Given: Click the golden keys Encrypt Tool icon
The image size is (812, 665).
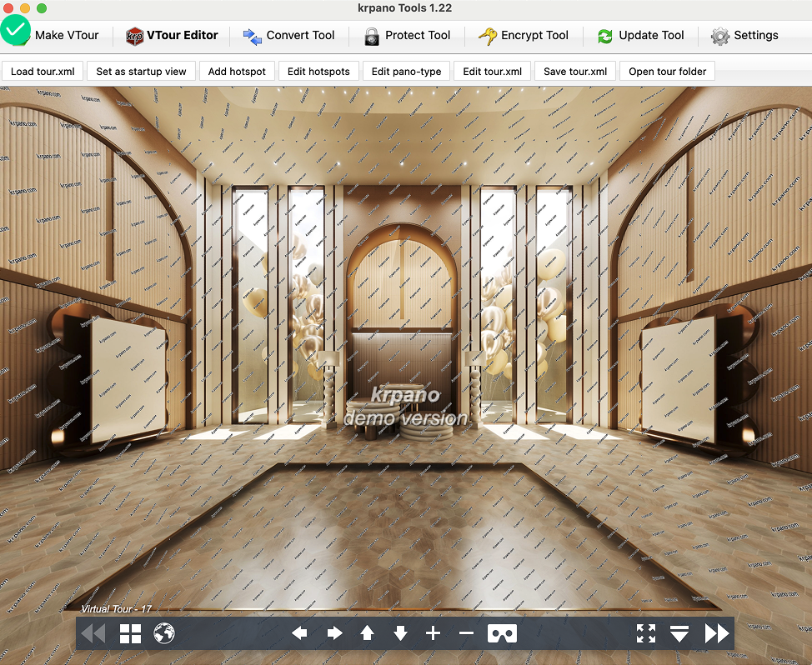Looking at the screenshot, I should (487, 36).
